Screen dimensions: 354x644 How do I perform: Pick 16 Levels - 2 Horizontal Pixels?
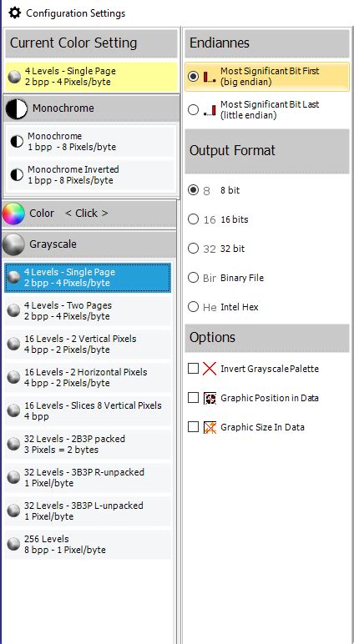[x=88, y=378]
